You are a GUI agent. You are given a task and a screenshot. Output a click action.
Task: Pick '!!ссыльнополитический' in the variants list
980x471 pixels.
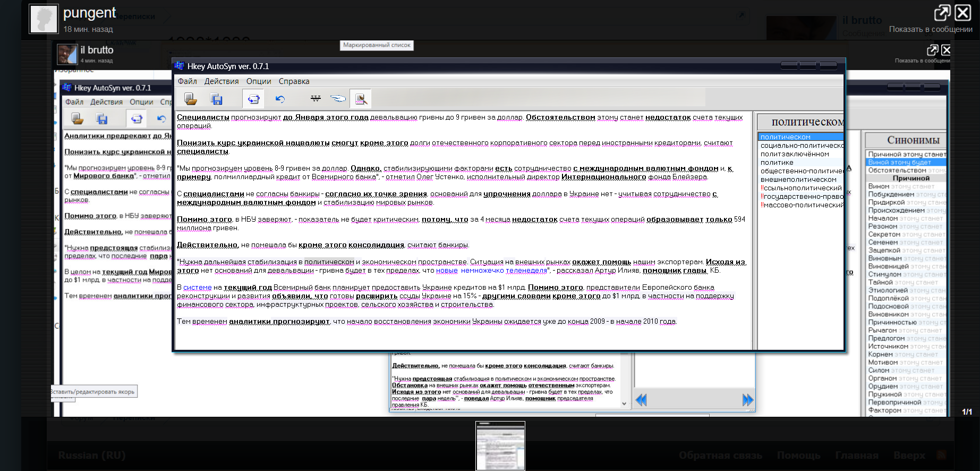[801, 188]
